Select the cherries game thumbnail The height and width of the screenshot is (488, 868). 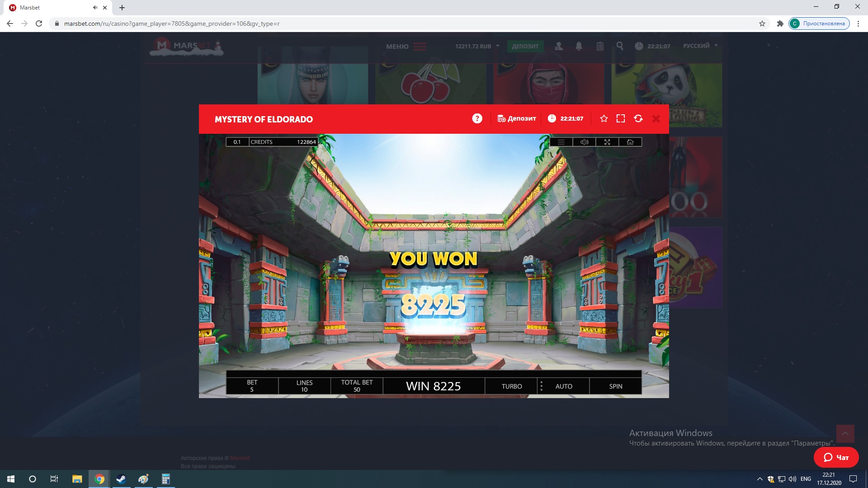tap(431, 84)
